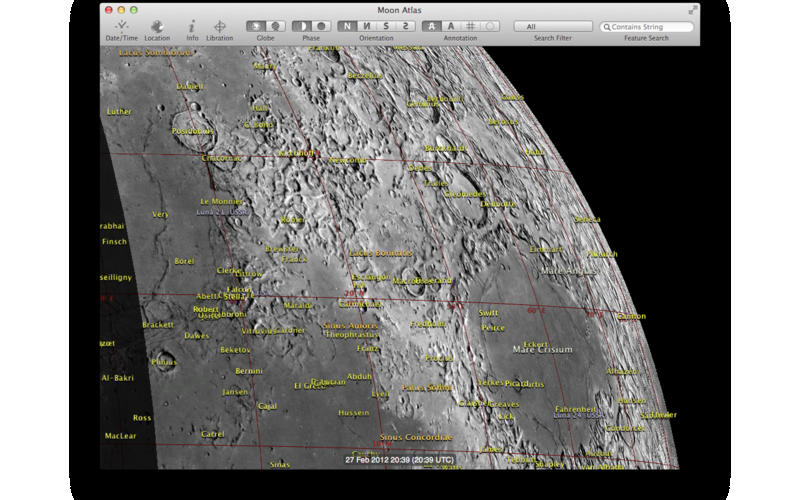Enter fullscreen with the title bar arrows icon
Screen dimensions: 800x500
pyautogui.click(x=692, y=10)
